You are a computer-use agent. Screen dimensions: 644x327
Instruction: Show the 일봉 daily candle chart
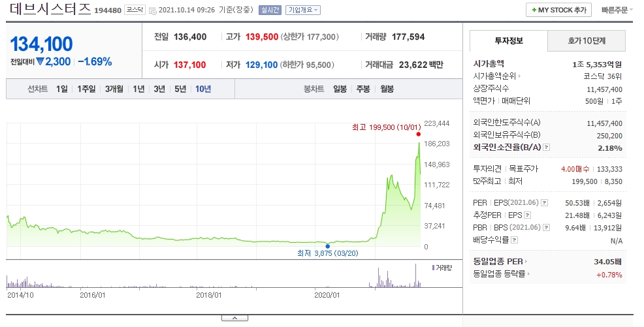coord(340,89)
